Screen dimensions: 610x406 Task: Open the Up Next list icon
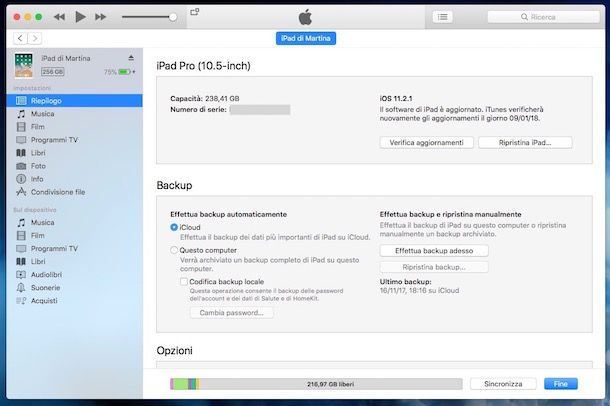442,17
